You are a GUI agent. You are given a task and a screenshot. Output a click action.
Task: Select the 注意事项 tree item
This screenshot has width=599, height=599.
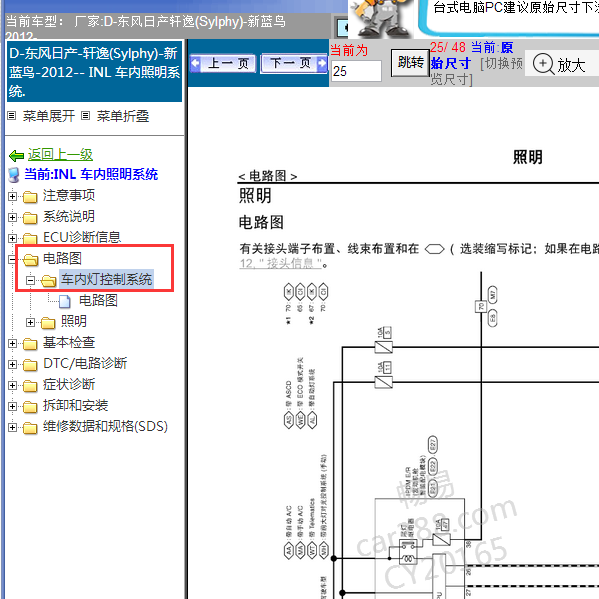(x=69, y=196)
